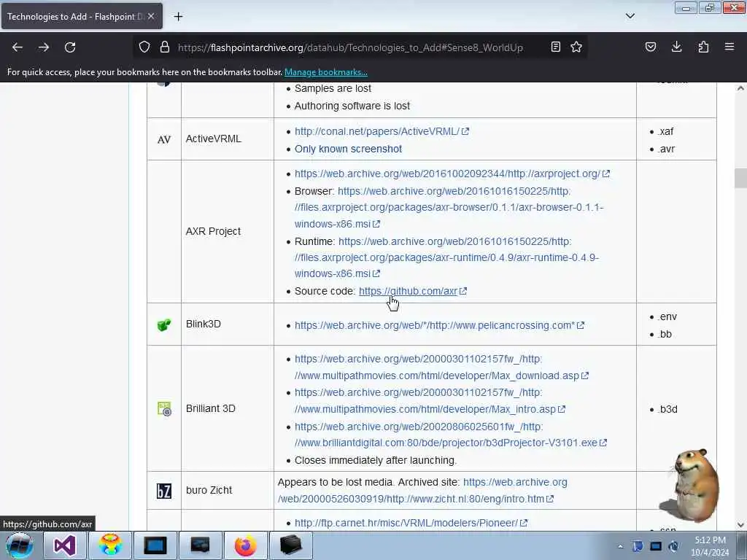The height and width of the screenshot is (560, 747).
Task: Open conal.net ActiveVRML papers link
Action: (382, 131)
